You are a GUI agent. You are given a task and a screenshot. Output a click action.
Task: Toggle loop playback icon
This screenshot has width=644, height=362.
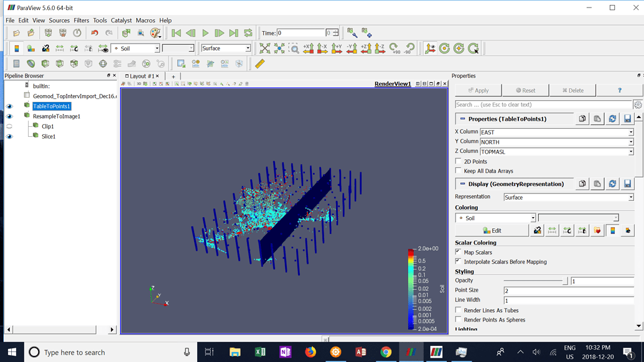click(248, 33)
